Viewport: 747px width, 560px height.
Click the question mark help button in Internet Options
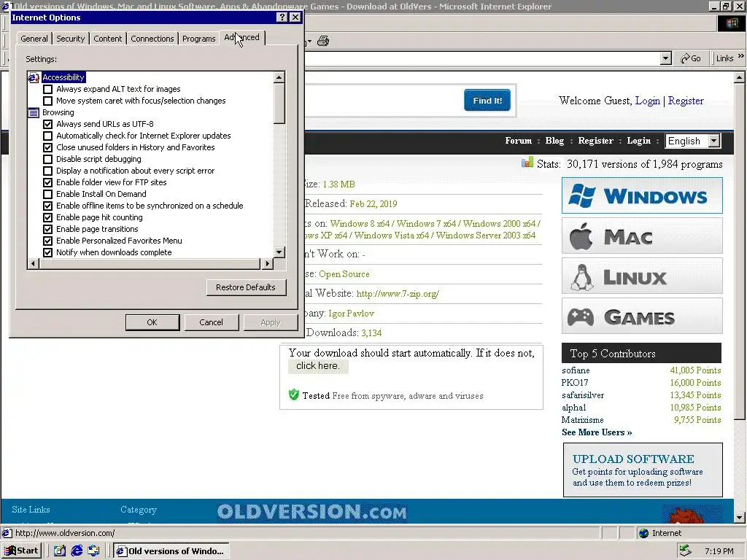282,17
